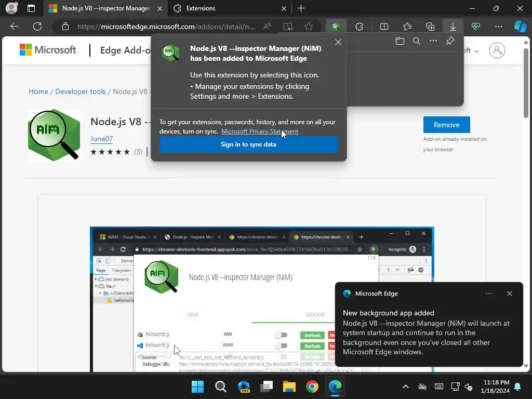Close the Node.js V8 tab
The height and width of the screenshot is (399, 532).
[x=159, y=8]
